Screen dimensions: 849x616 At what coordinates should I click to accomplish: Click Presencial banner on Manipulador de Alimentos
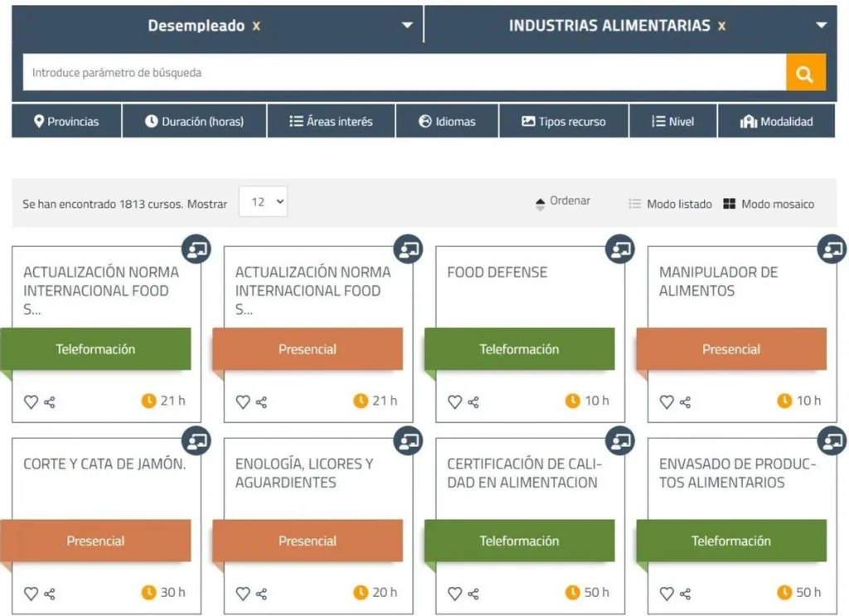[x=731, y=349]
